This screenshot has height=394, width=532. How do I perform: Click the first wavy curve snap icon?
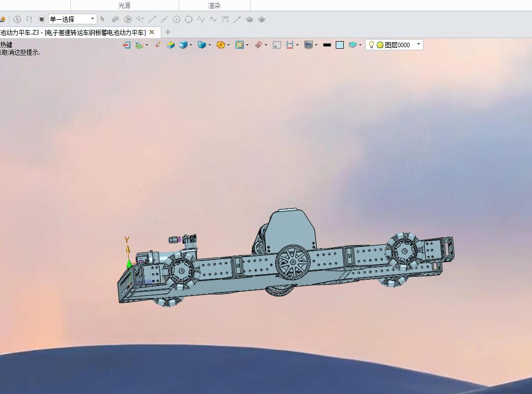(x=201, y=19)
